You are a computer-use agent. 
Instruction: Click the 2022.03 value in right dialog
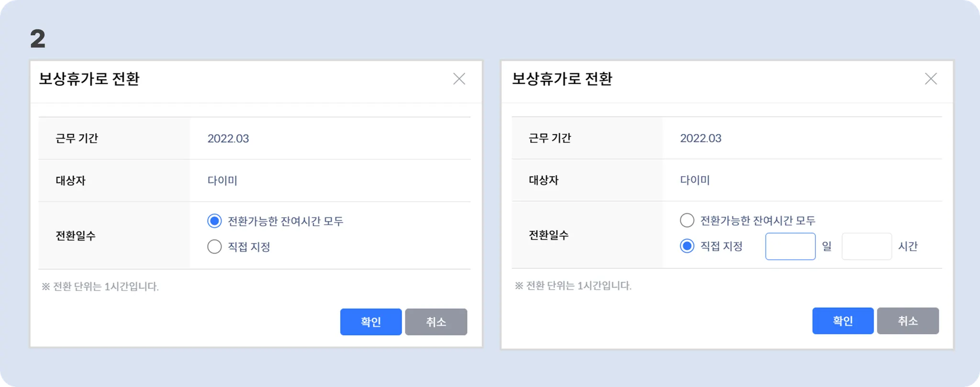(701, 138)
